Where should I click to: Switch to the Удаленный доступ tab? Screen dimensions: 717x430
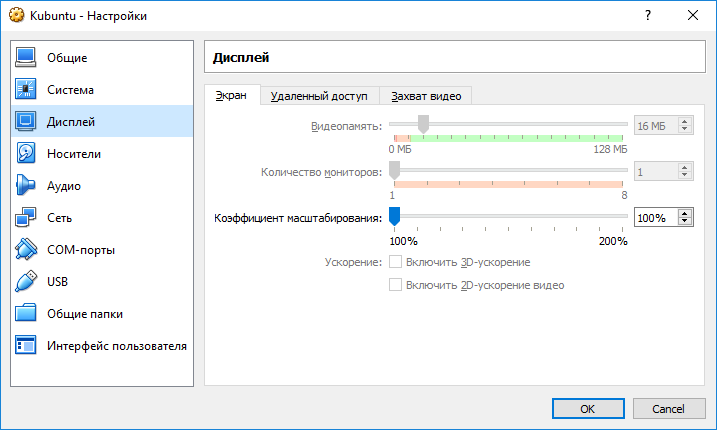point(319,96)
